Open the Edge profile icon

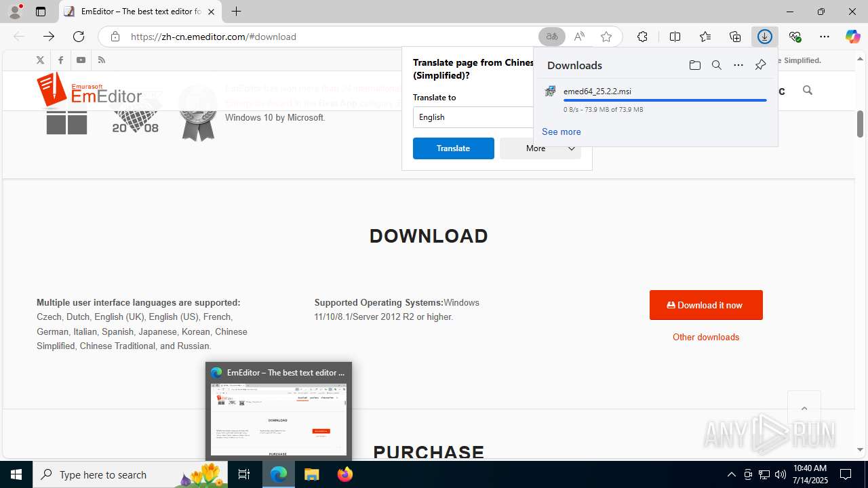pos(15,12)
